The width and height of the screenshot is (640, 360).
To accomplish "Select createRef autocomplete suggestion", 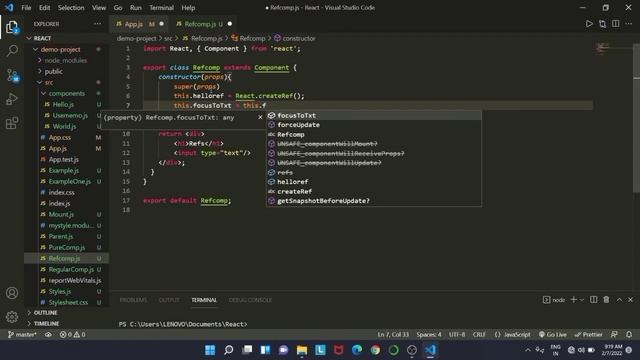I will click(x=373, y=191).
